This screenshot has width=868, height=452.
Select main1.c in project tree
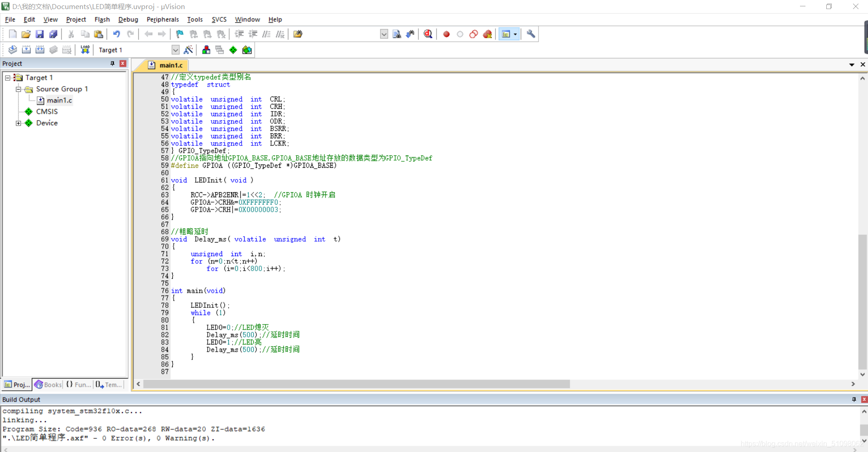pyautogui.click(x=59, y=100)
